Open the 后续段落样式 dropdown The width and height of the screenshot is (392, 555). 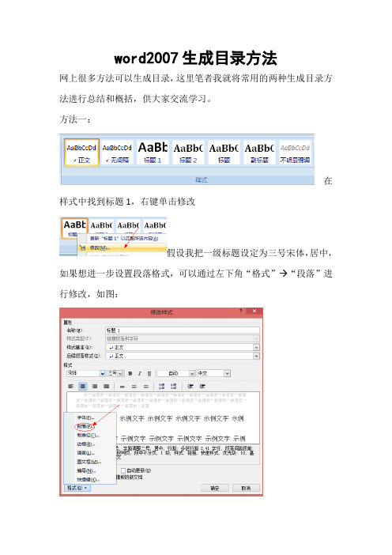[x=257, y=356]
